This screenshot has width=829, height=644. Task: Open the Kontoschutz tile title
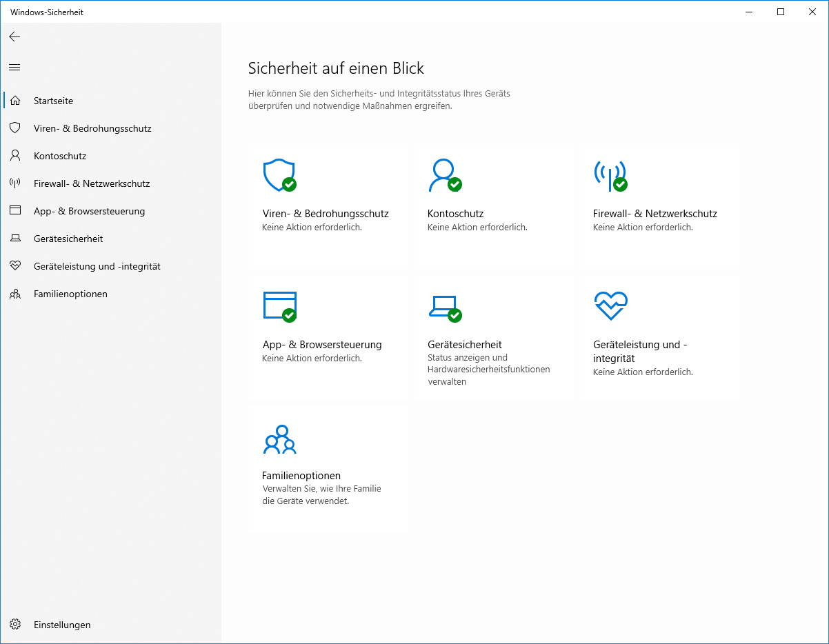[x=455, y=214]
